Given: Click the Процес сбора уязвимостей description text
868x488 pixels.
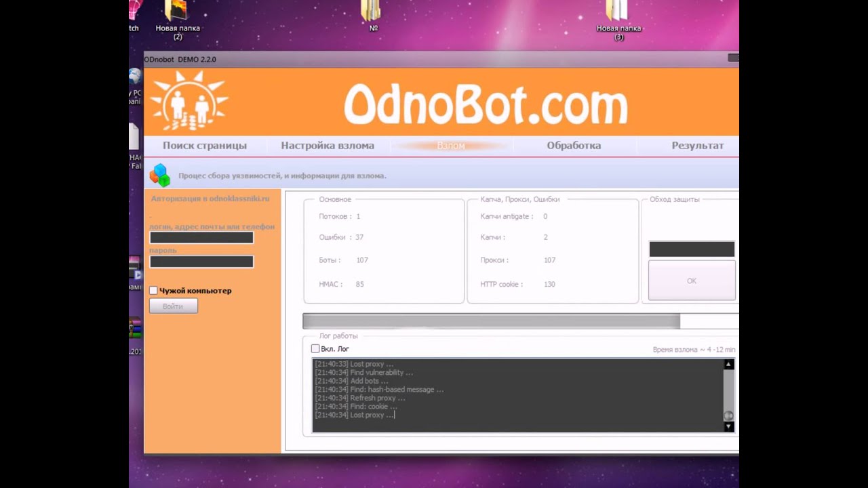Looking at the screenshot, I should [282, 176].
